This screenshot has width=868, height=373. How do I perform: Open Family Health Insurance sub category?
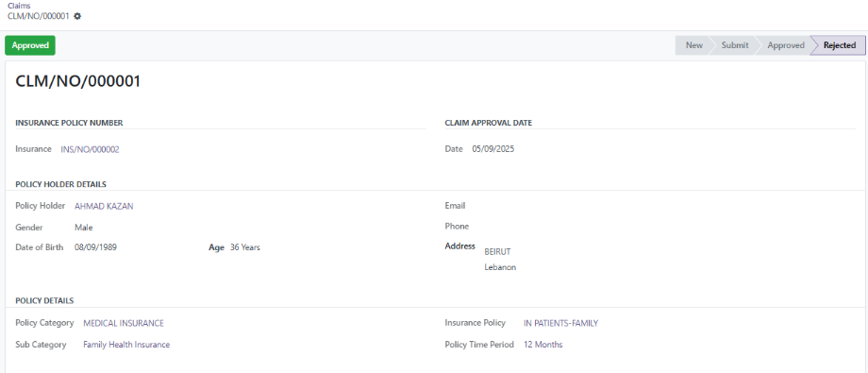126,344
